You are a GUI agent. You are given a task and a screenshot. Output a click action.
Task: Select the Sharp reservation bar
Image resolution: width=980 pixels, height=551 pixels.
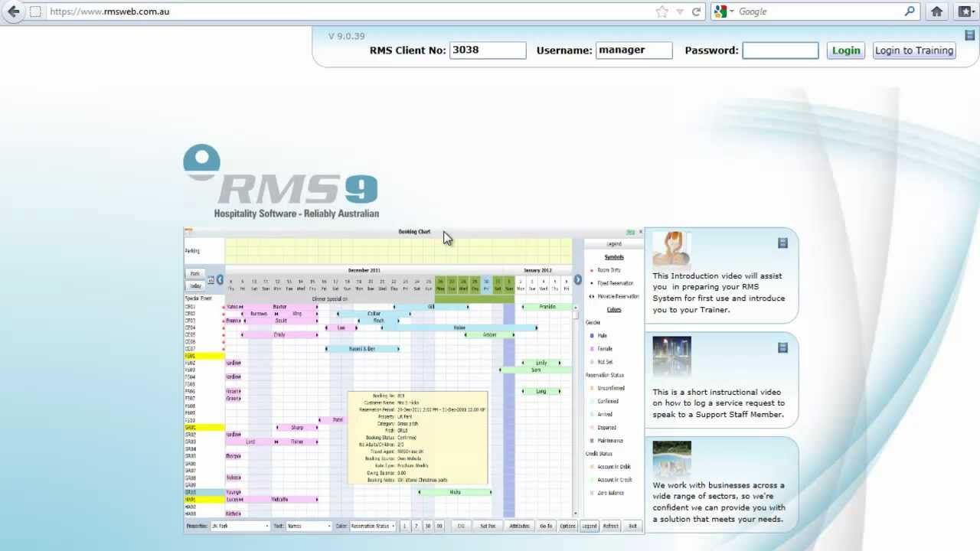(297, 428)
